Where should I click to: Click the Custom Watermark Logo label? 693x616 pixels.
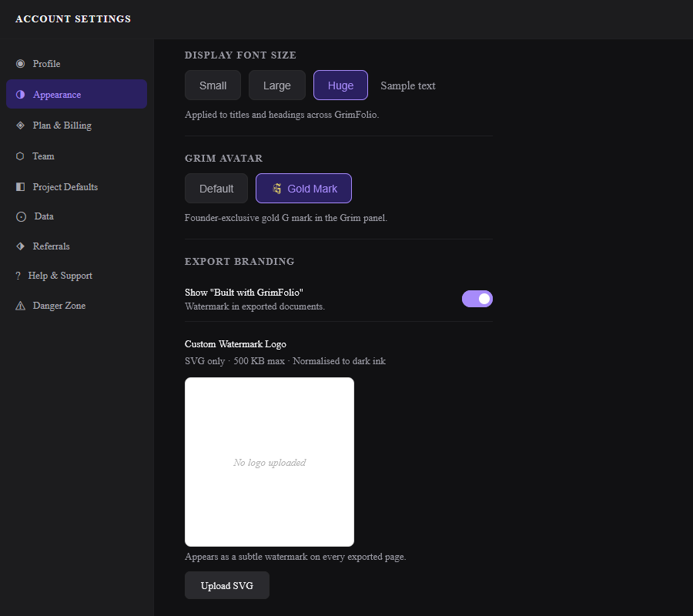[x=236, y=344]
